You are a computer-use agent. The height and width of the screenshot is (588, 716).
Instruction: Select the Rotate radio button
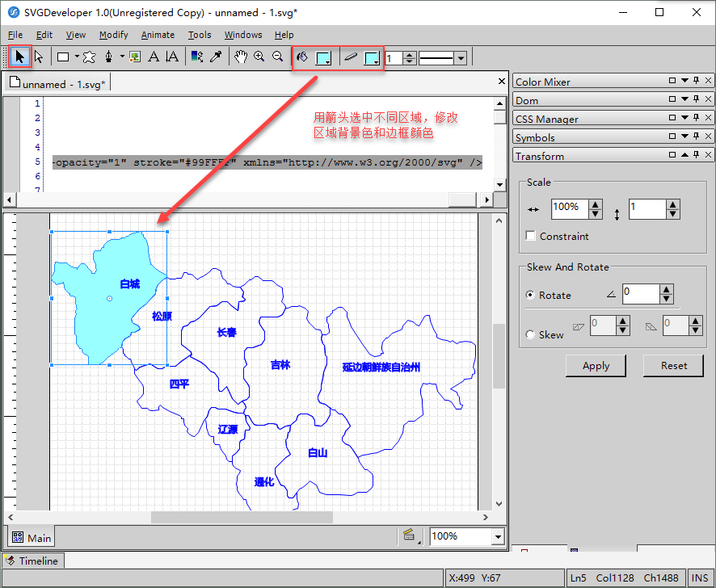coord(530,295)
